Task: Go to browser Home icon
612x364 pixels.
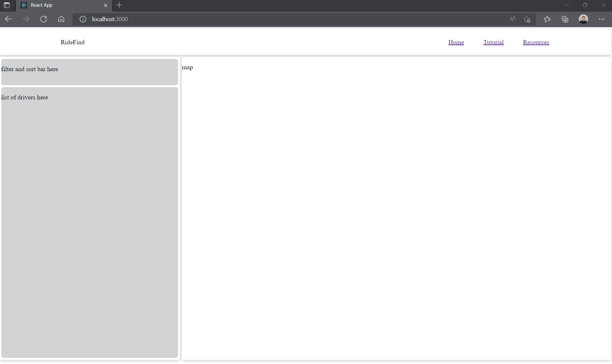Action: tap(61, 19)
